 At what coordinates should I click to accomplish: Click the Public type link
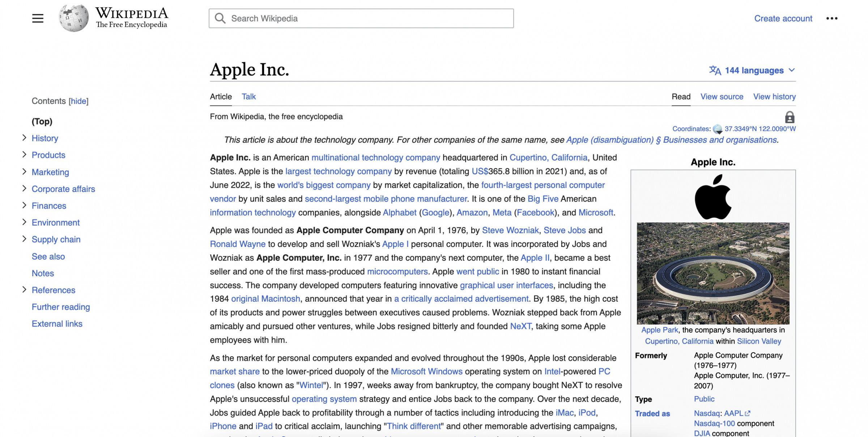[704, 399]
